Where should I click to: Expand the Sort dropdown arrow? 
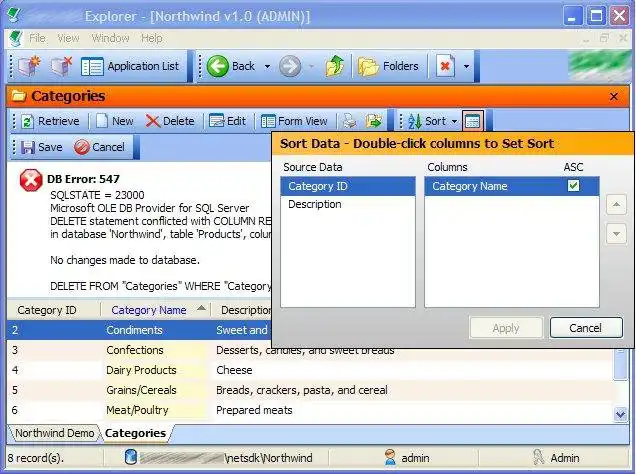[x=454, y=122]
